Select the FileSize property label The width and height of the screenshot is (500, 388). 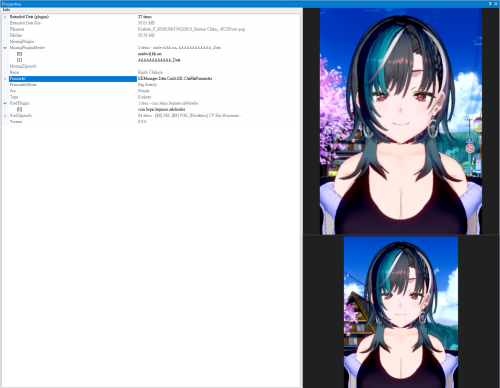pyautogui.click(x=16, y=35)
